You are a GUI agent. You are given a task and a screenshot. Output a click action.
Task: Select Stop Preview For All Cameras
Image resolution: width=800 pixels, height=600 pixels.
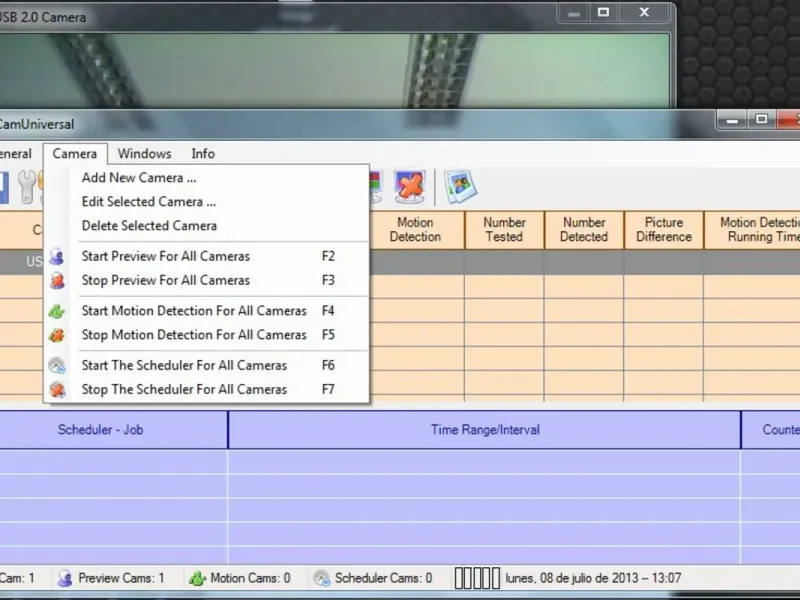[206, 280]
